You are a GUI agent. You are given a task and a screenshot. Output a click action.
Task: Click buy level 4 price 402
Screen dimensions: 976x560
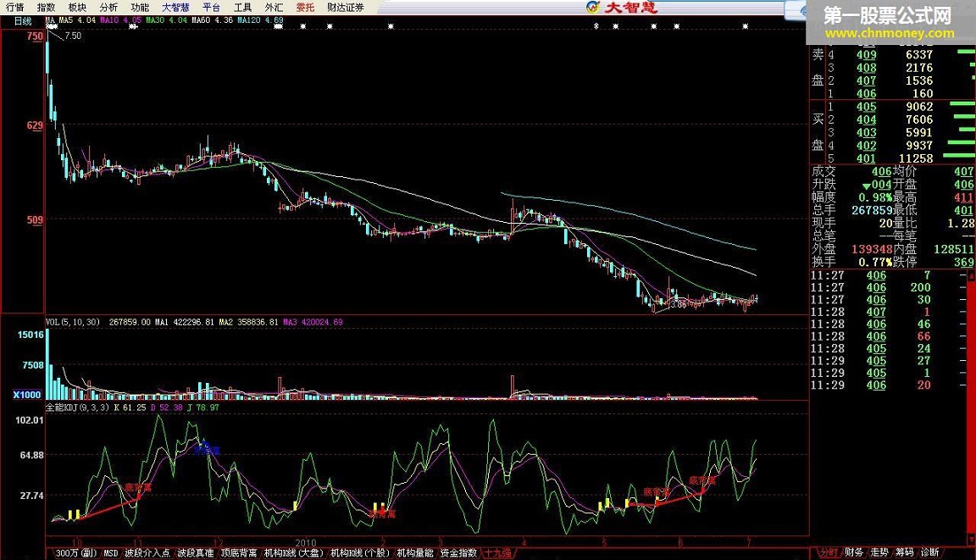pyautogui.click(x=867, y=147)
